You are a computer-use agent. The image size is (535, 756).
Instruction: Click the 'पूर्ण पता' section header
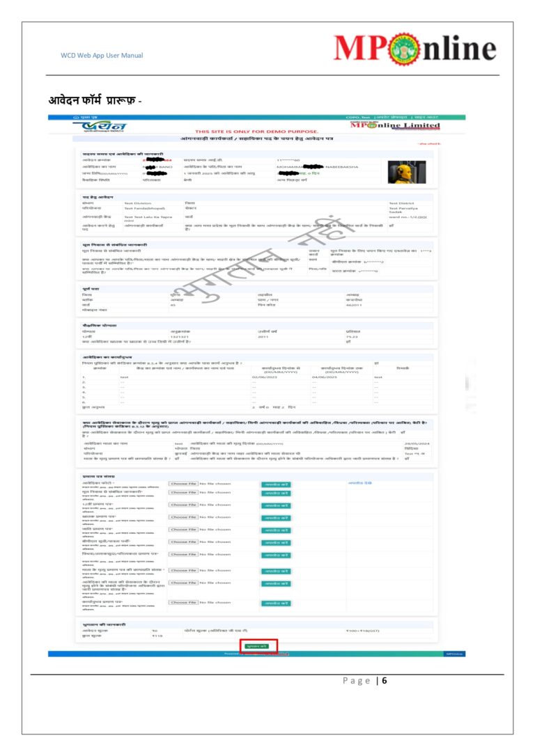[x=91, y=289]
